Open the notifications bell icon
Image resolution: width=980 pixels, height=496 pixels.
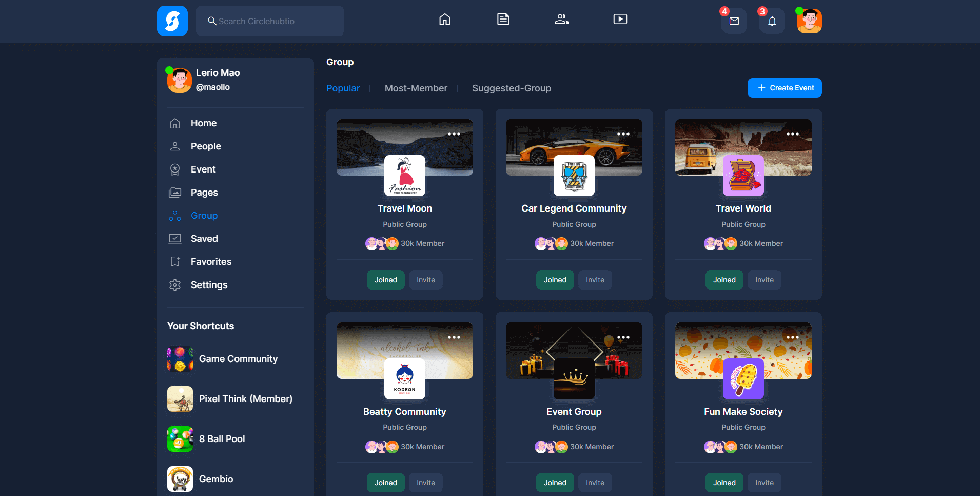(x=772, y=21)
